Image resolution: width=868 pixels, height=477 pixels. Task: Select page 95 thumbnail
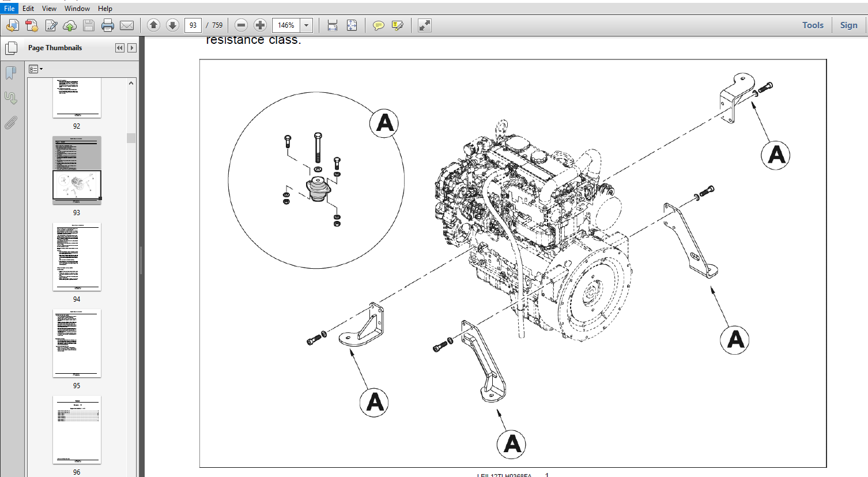tap(77, 343)
